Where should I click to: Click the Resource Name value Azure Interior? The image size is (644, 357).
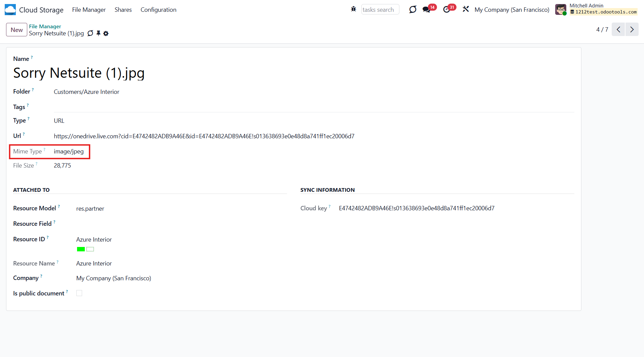tap(94, 263)
